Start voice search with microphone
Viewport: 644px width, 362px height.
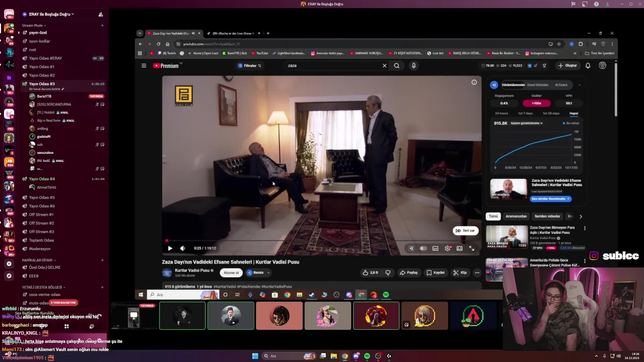coord(414,65)
